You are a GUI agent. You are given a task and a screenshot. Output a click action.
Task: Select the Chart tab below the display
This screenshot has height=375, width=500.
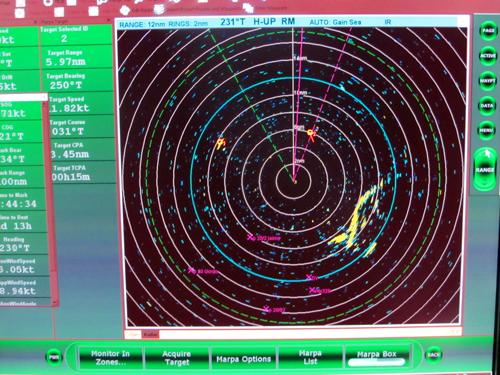(x=134, y=334)
